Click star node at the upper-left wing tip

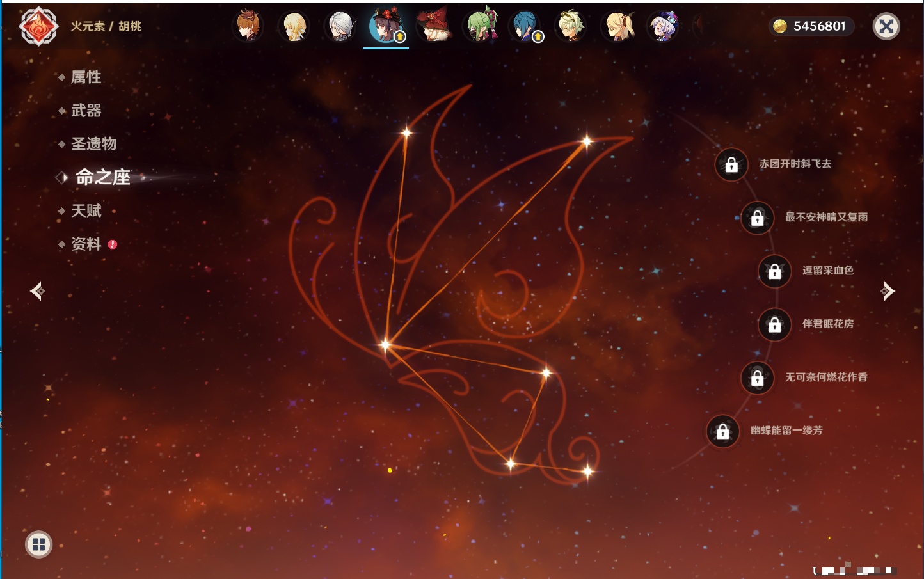406,133
